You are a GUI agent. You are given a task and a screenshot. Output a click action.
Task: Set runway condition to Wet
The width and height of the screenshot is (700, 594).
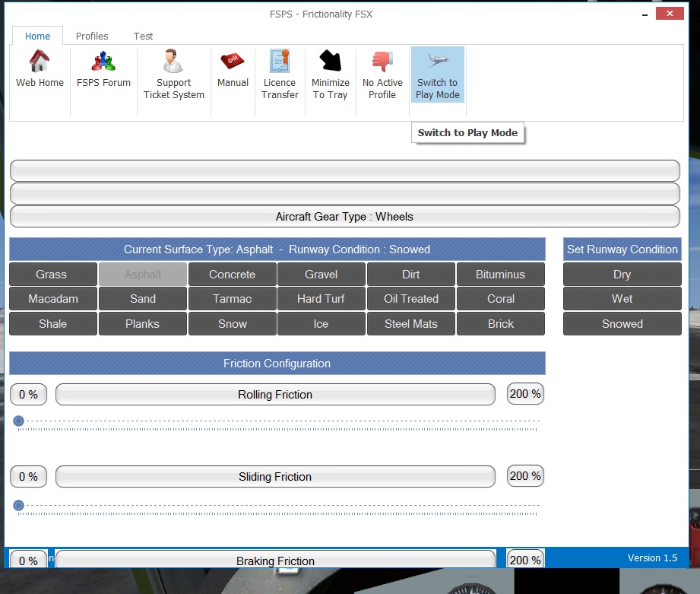pos(622,299)
